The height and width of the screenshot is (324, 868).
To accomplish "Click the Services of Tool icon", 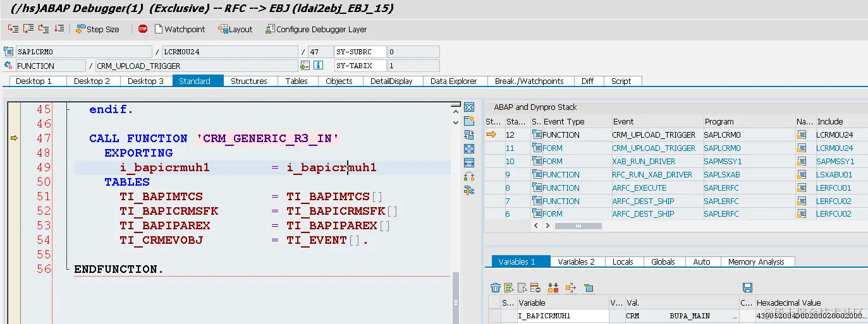I will [x=469, y=190].
